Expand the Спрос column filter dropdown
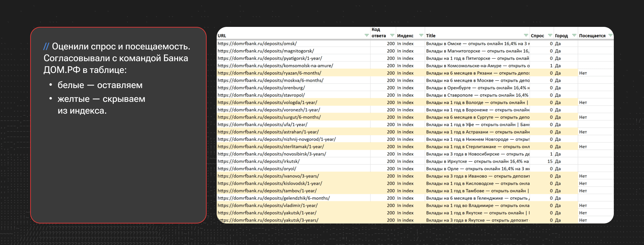Image resolution: width=644 pixels, height=245 pixels. click(x=550, y=36)
